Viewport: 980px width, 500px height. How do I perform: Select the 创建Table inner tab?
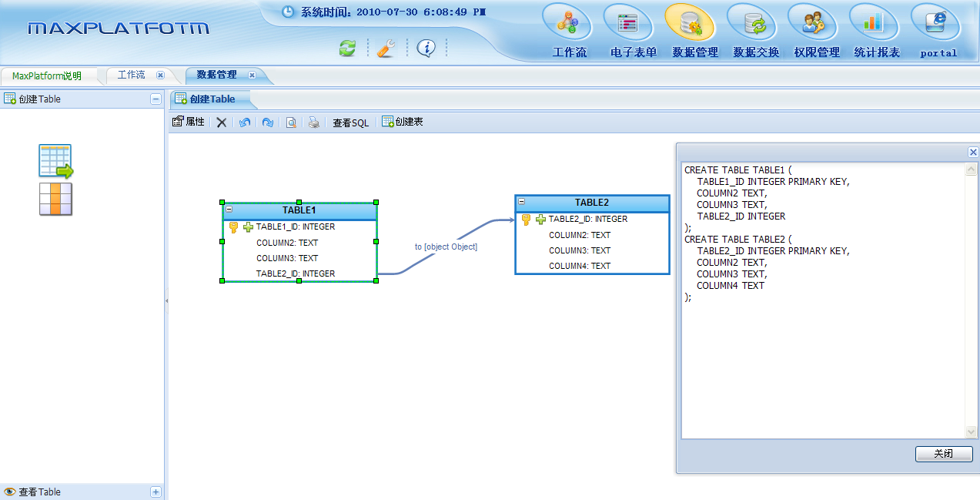coord(212,99)
